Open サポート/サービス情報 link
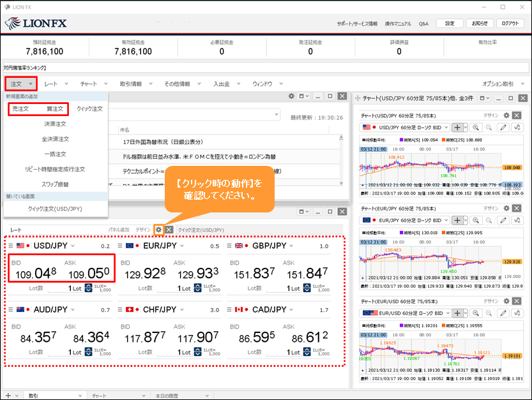 pyautogui.click(x=357, y=24)
